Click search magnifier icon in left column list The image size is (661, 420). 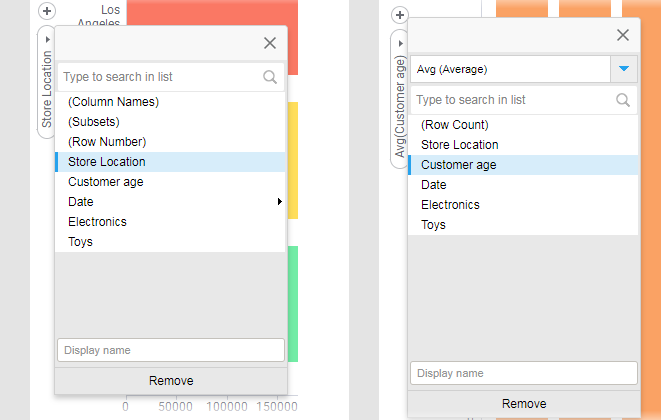[270, 77]
